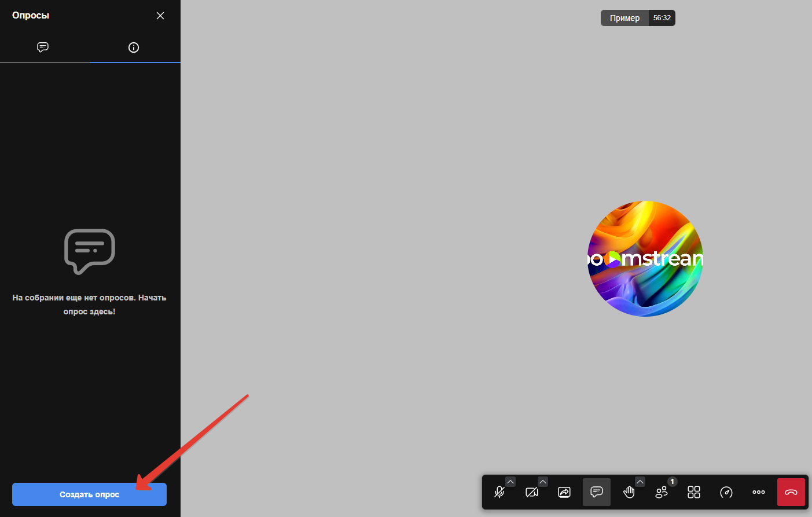Viewport: 812px width, 517px height.
Task: Start screen sharing from the toolbar
Action: point(564,492)
